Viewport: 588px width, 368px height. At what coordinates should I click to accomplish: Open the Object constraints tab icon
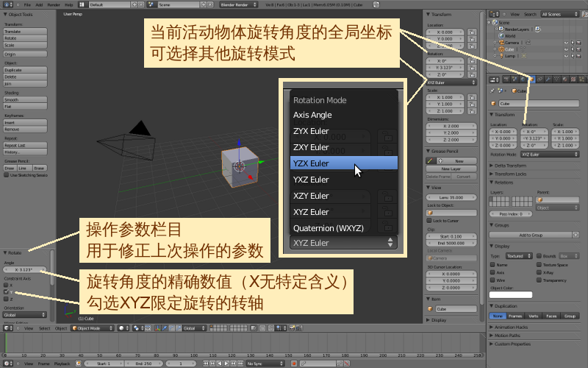[540, 79]
